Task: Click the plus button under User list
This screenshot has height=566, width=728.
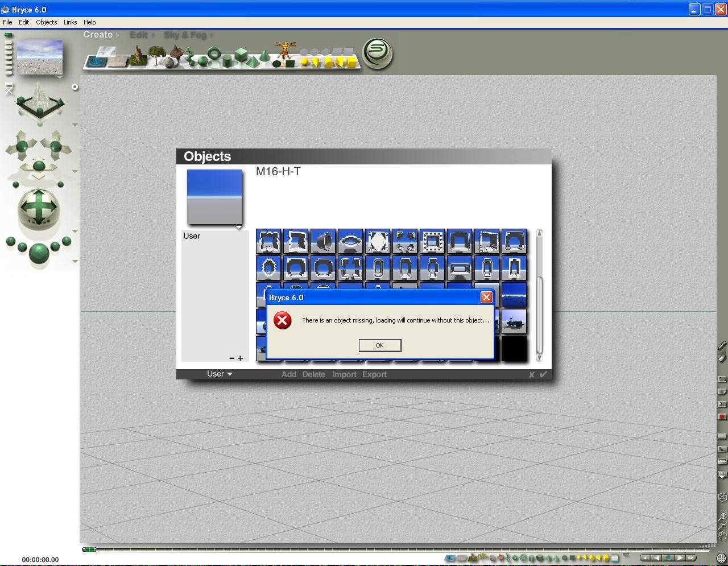Action: pyautogui.click(x=241, y=358)
